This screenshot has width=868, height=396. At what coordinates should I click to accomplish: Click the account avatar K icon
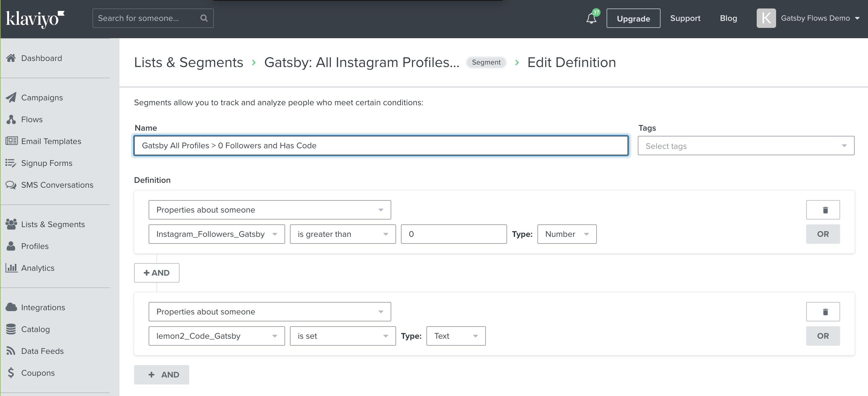[766, 18]
